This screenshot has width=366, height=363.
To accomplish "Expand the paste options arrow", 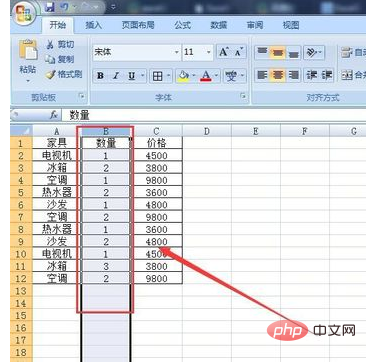I will click(x=28, y=80).
